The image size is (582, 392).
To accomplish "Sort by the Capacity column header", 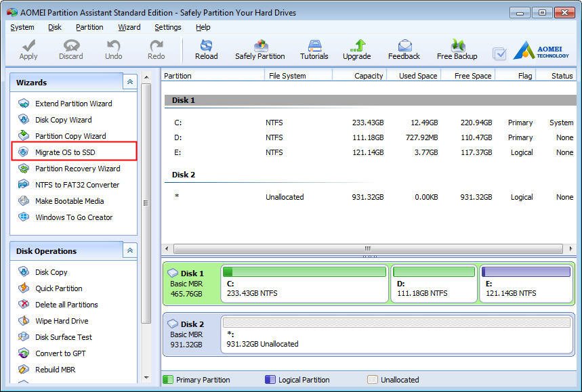I will click(x=368, y=76).
